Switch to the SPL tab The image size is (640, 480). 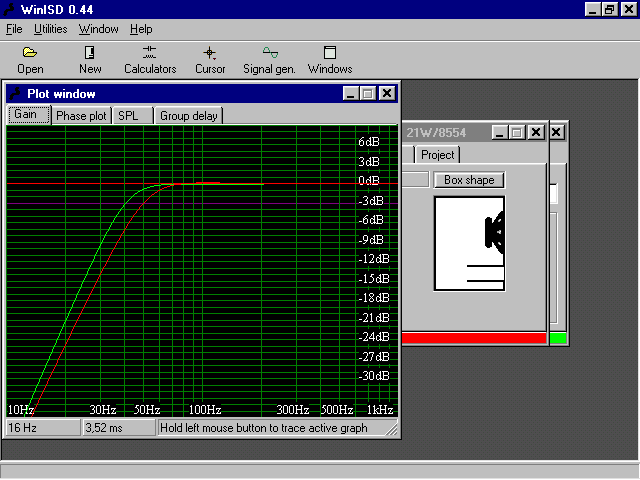point(132,116)
